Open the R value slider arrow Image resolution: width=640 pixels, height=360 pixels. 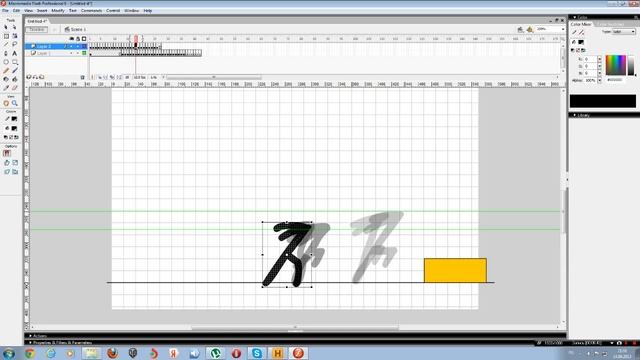coord(600,59)
